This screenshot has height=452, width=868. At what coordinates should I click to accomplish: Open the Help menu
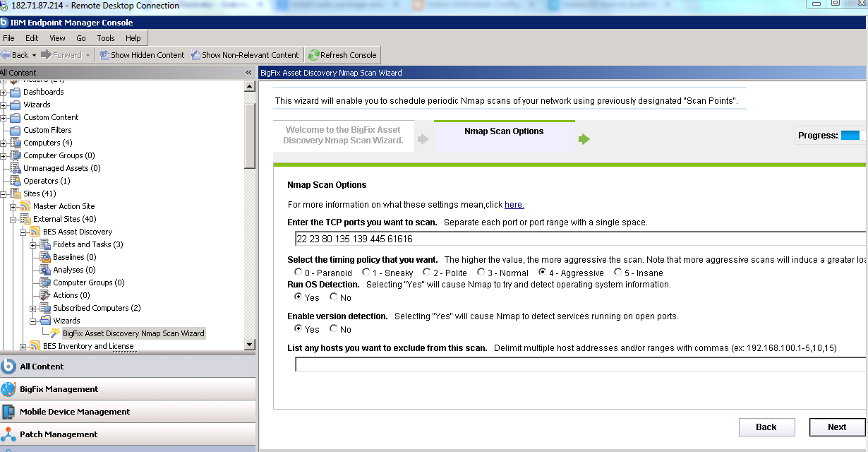tap(133, 38)
